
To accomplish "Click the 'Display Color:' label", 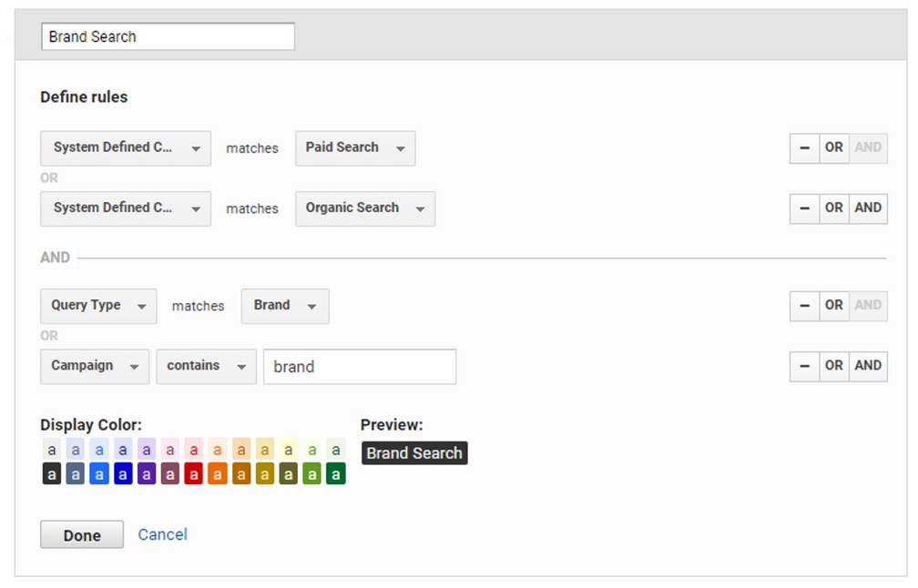I will click(91, 425).
